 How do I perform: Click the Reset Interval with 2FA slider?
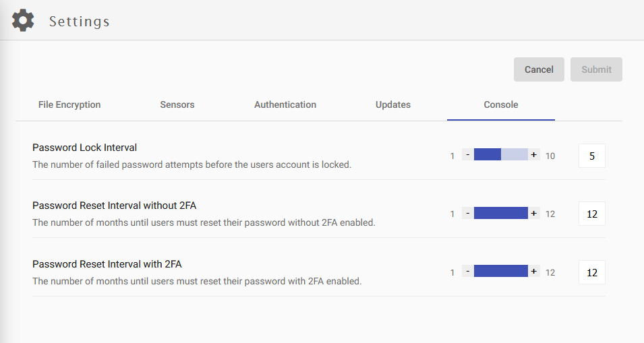click(500, 272)
